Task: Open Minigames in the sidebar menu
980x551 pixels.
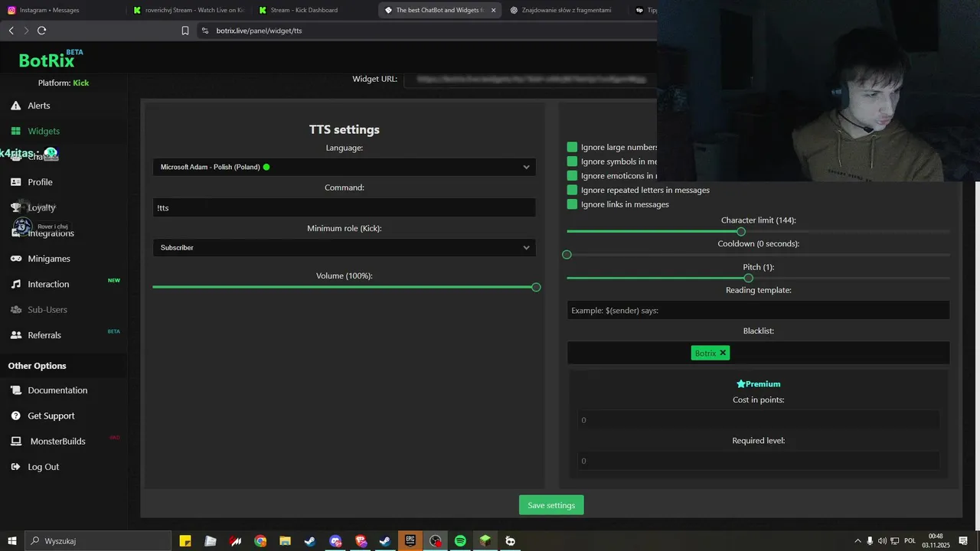Action: 49,259
